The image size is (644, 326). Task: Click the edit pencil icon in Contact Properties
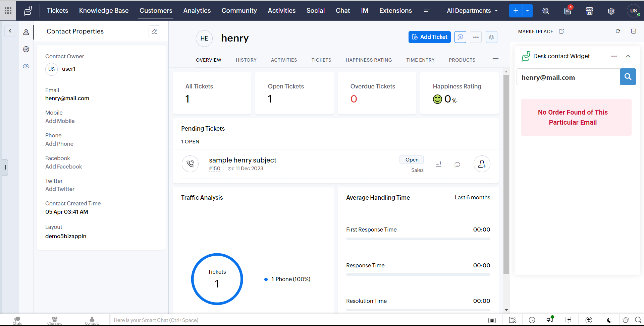tap(154, 31)
